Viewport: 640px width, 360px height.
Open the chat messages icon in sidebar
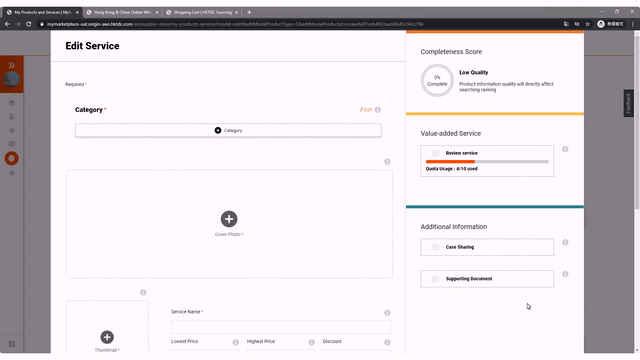point(11,144)
